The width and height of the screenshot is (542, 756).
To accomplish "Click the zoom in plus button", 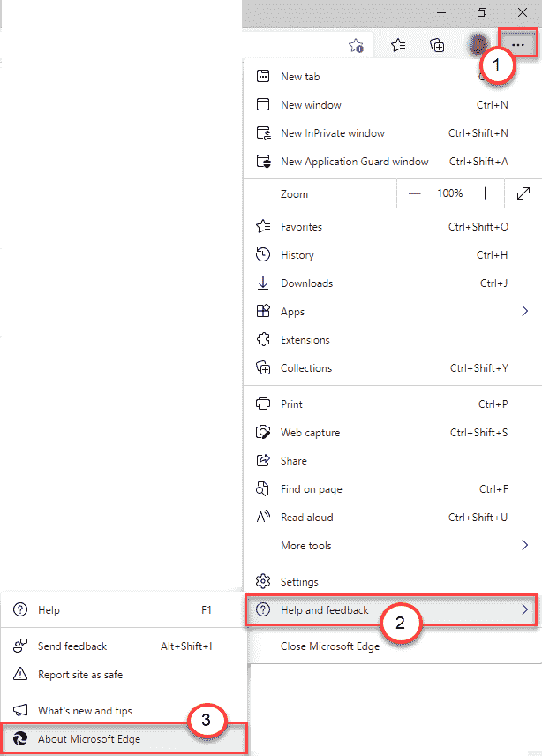I will point(485,193).
